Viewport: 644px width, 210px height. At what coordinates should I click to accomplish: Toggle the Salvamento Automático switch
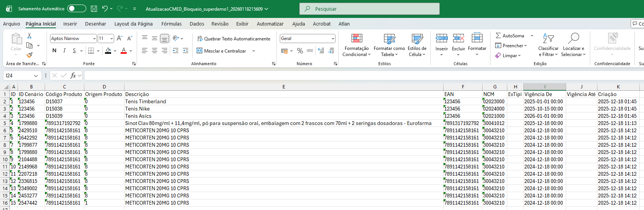76,8
